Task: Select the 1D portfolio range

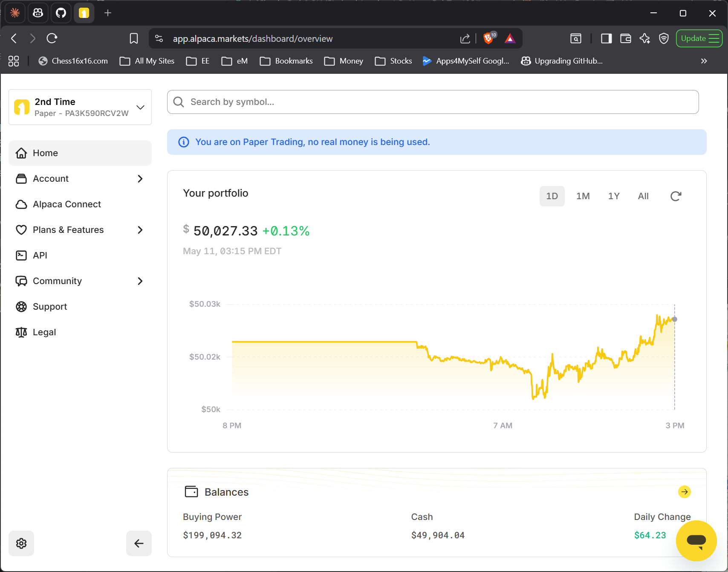Action: [x=552, y=196]
